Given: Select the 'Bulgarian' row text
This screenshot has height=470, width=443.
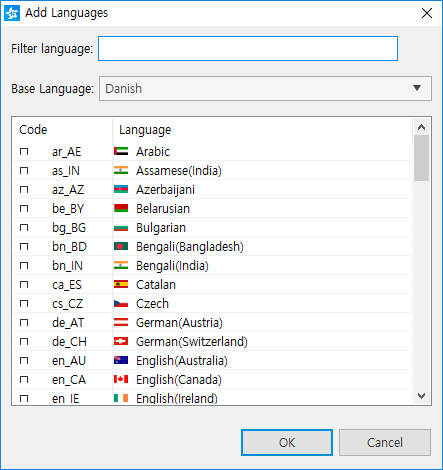Looking at the screenshot, I should click(x=161, y=228).
